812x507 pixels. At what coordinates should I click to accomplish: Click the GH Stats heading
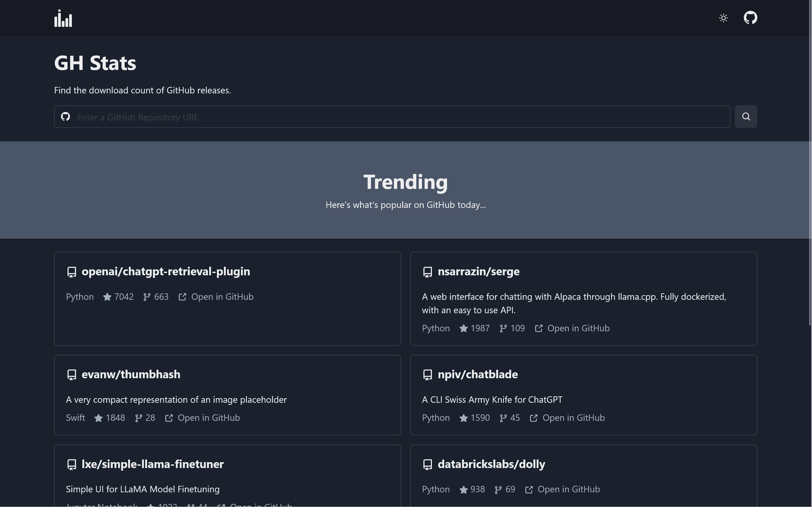click(95, 62)
